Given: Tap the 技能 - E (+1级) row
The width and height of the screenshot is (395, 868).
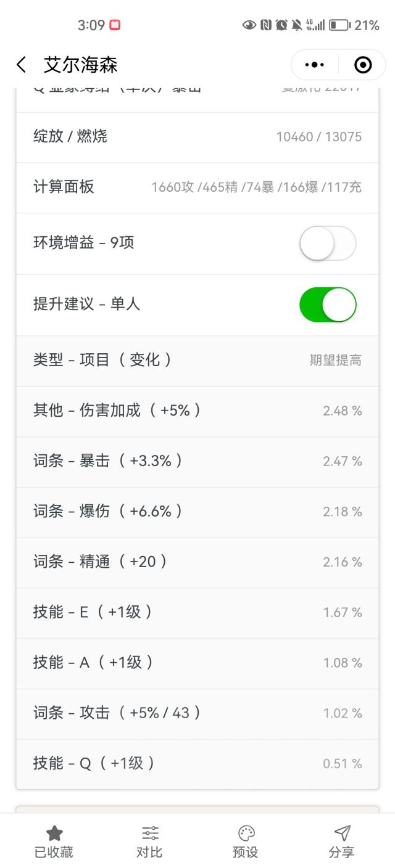Looking at the screenshot, I should pos(197,613).
